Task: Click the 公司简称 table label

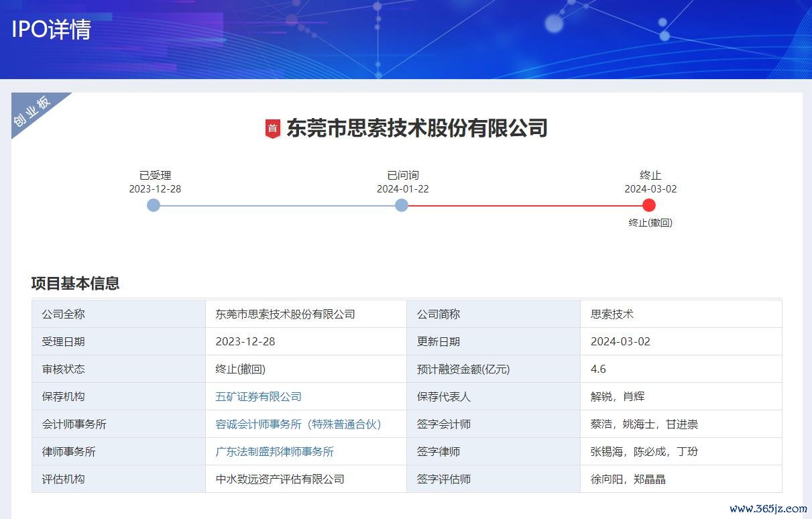Action: tap(439, 314)
